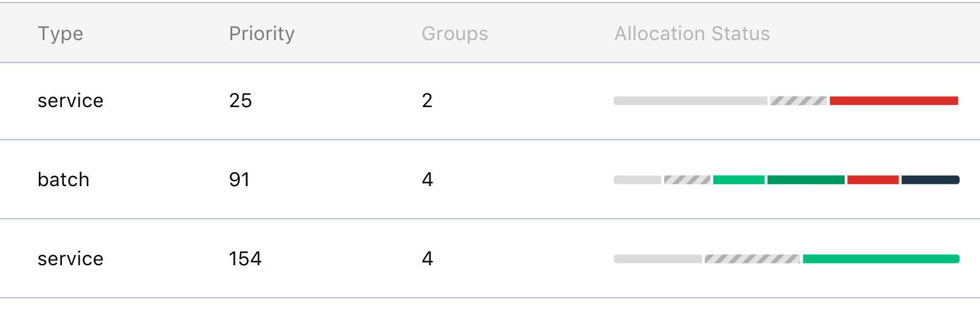980x315 pixels.
Task: Select the red failed segment in first row
Action: pyautogui.click(x=894, y=101)
